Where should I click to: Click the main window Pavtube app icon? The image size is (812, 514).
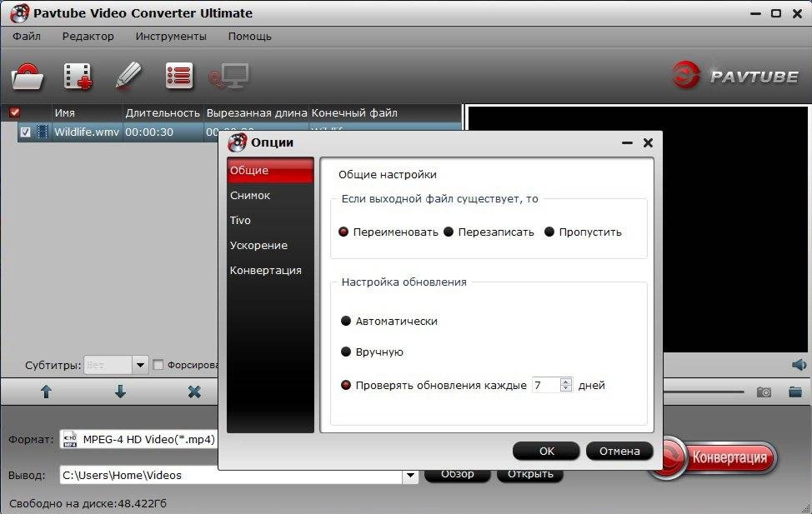(20, 13)
